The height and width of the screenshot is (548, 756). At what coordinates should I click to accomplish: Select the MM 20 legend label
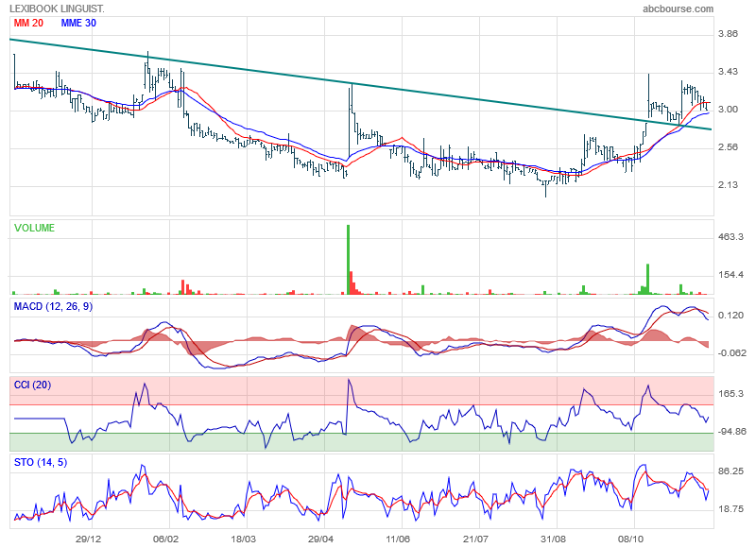pyautogui.click(x=28, y=23)
